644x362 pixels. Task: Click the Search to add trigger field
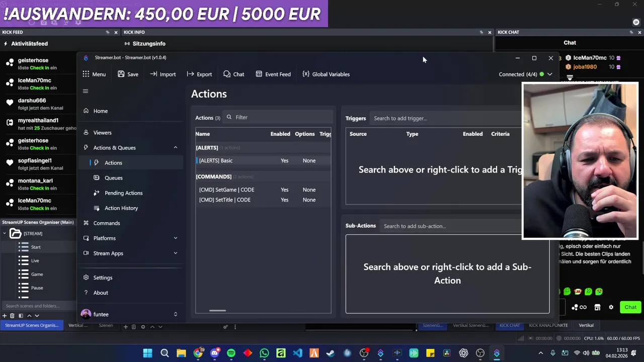click(x=447, y=118)
